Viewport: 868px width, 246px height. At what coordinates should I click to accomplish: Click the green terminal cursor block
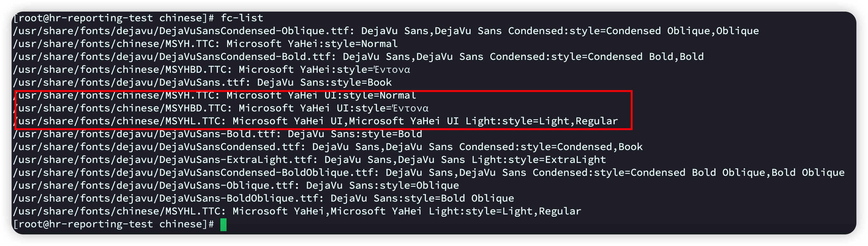223,225
